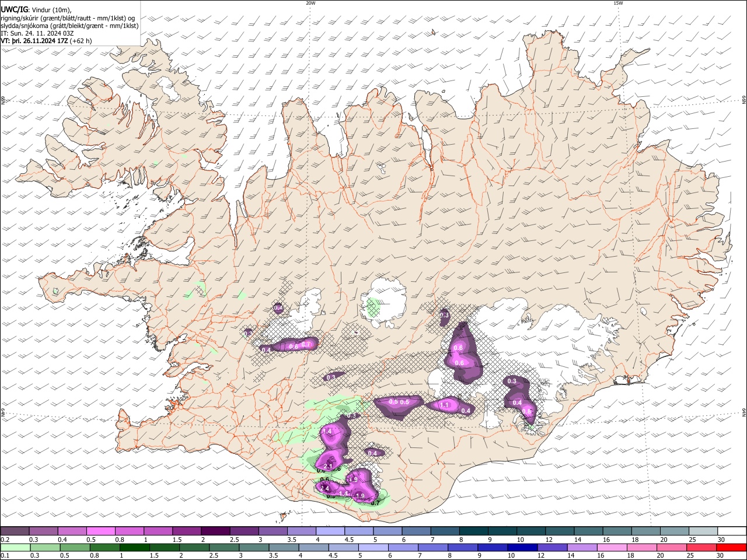Click the bright pink 0.5 swatch in upper legend row
The height and width of the screenshot is (560, 747).
coord(100,531)
